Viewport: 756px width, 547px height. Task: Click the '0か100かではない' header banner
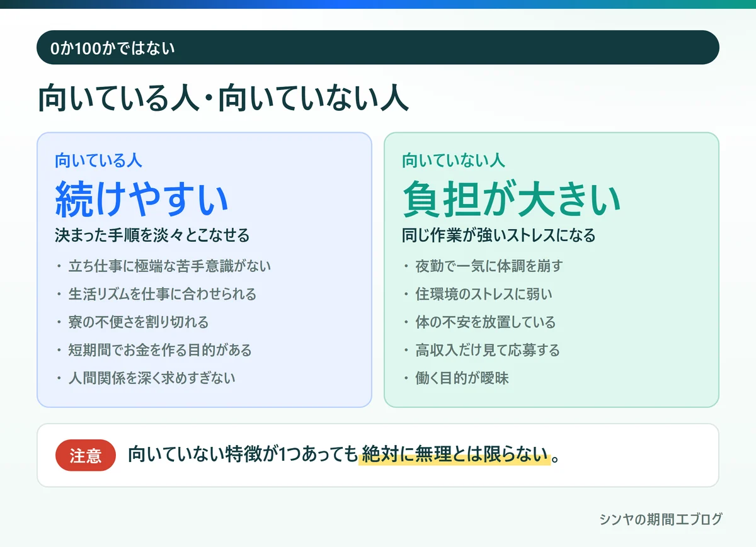click(x=378, y=47)
